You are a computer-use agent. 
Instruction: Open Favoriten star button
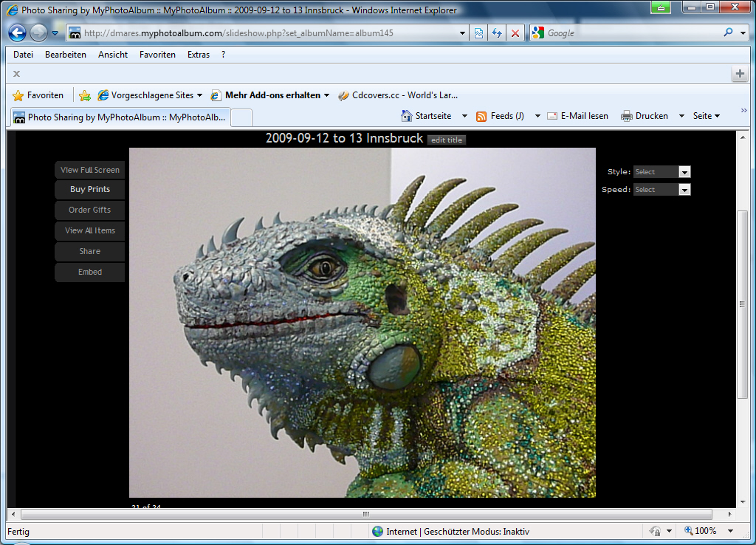38,95
